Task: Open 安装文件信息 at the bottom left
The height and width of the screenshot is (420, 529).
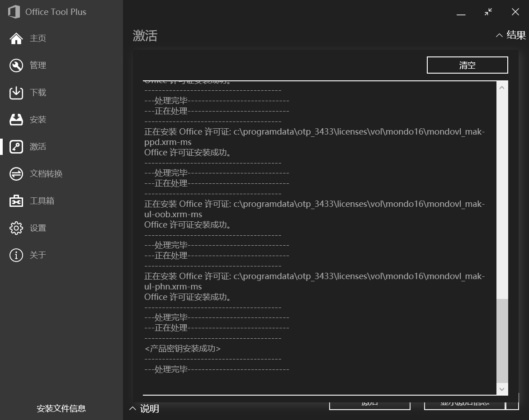Action: point(61,409)
